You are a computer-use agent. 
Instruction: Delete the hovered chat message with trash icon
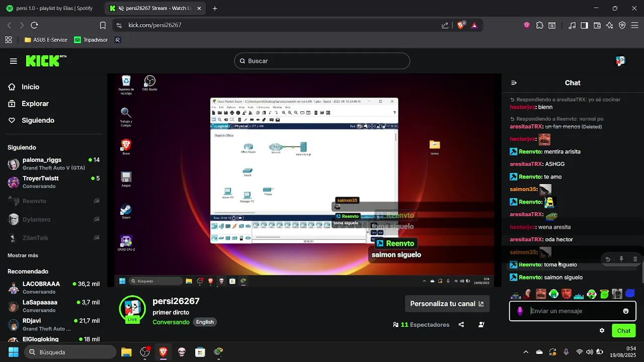(x=635, y=259)
